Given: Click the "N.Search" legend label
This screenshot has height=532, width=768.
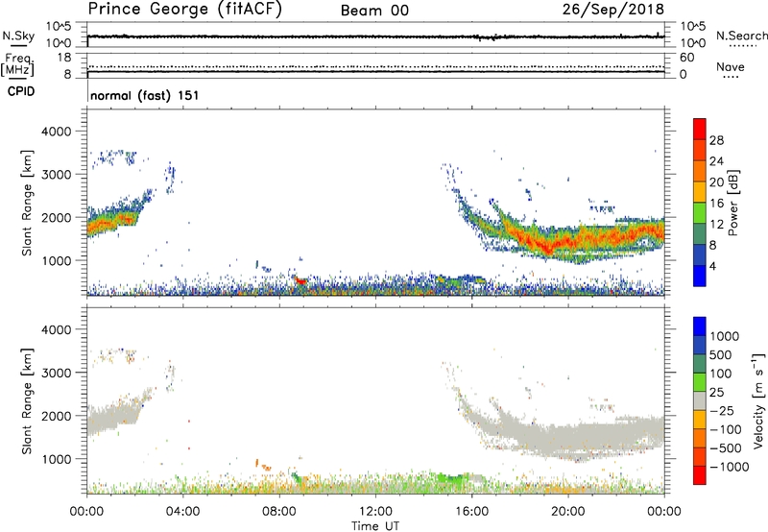Looking at the screenshot, I should (741, 36).
